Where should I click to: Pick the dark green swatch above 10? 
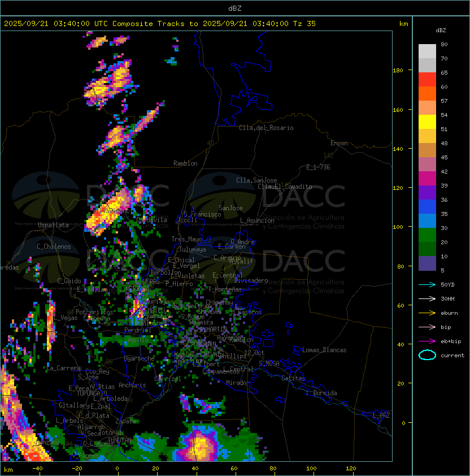427,249
